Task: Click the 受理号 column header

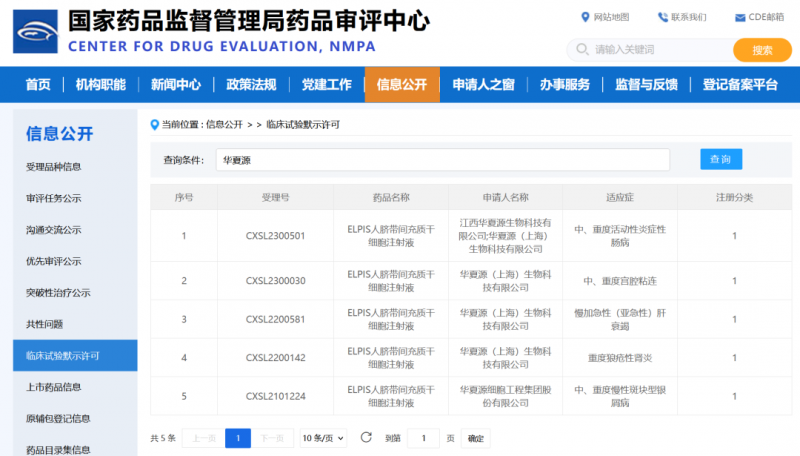Action: 276,197
